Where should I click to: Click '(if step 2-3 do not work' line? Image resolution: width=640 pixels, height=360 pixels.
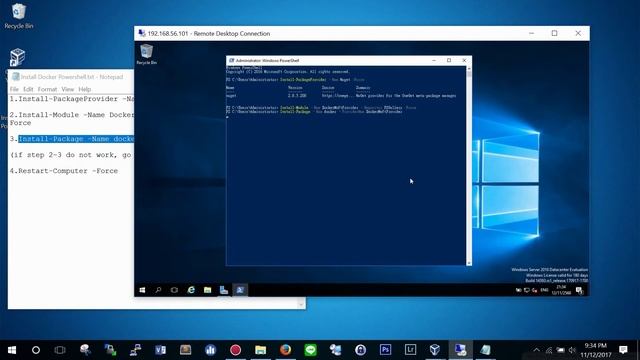pos(71,155)
